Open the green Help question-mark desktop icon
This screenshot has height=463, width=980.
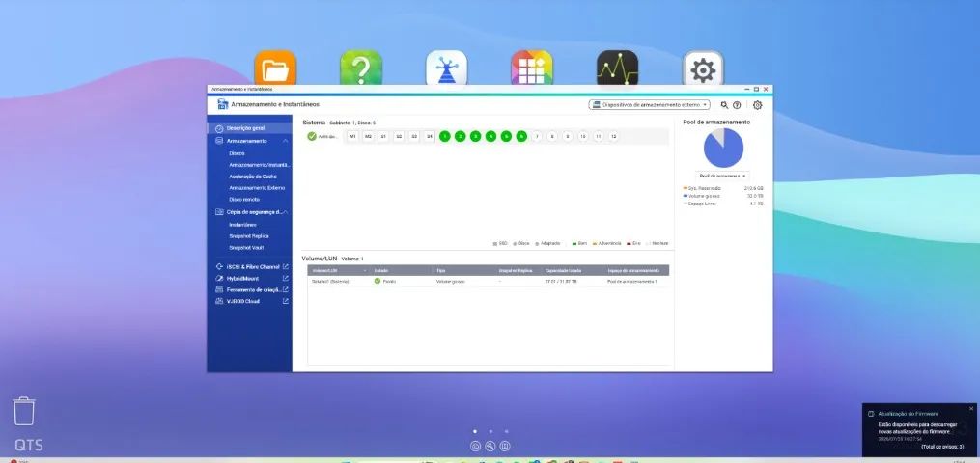coord(361,68)
